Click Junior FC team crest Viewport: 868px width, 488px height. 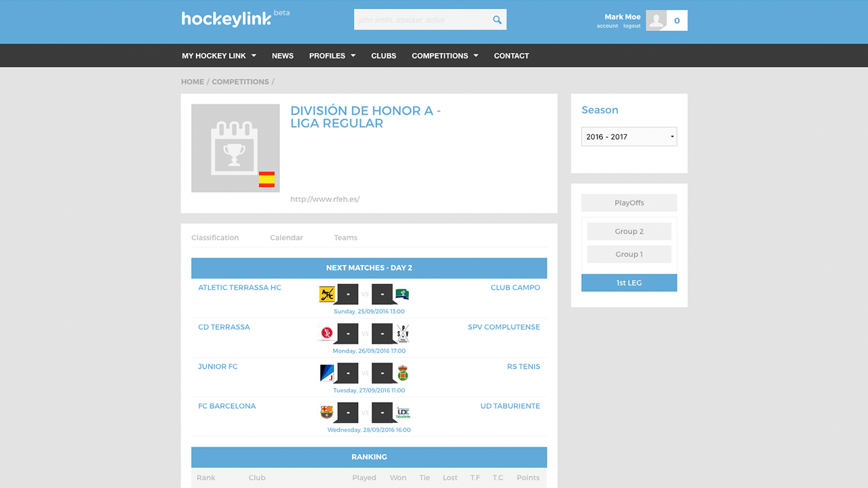click(327, 373)
